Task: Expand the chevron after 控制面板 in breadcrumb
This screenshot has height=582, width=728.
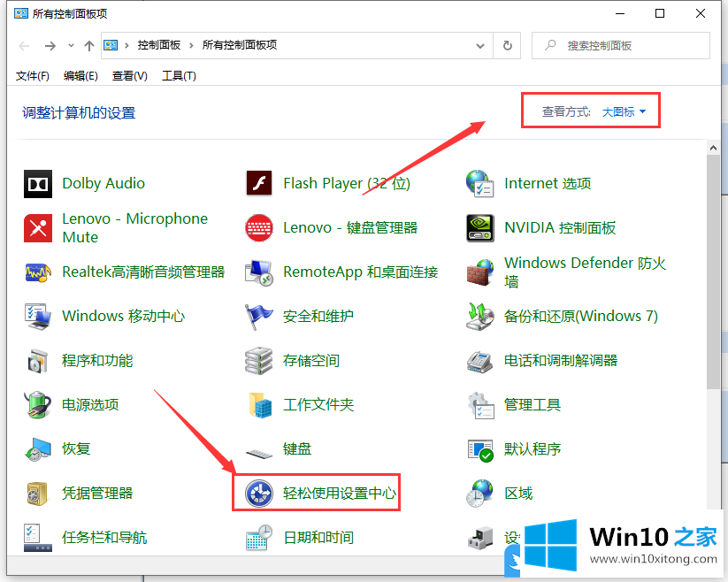Action: click(x=191, y=45)
